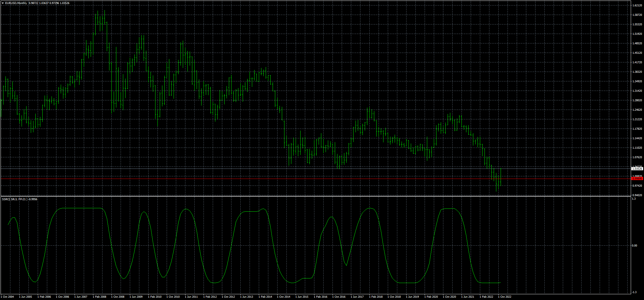Viewport: 644px width, 300px height.
Task: Click the 1 Jun 2011 date label
Action: tap(191, 297)
